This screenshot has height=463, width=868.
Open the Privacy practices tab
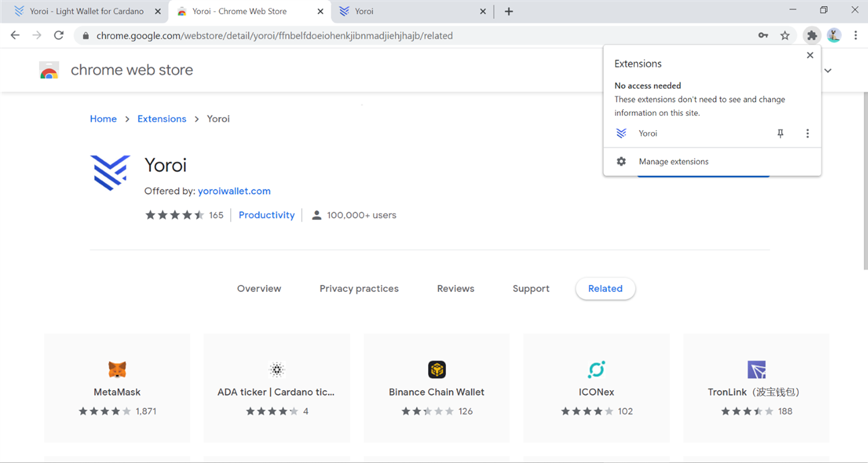coord(359,288)
